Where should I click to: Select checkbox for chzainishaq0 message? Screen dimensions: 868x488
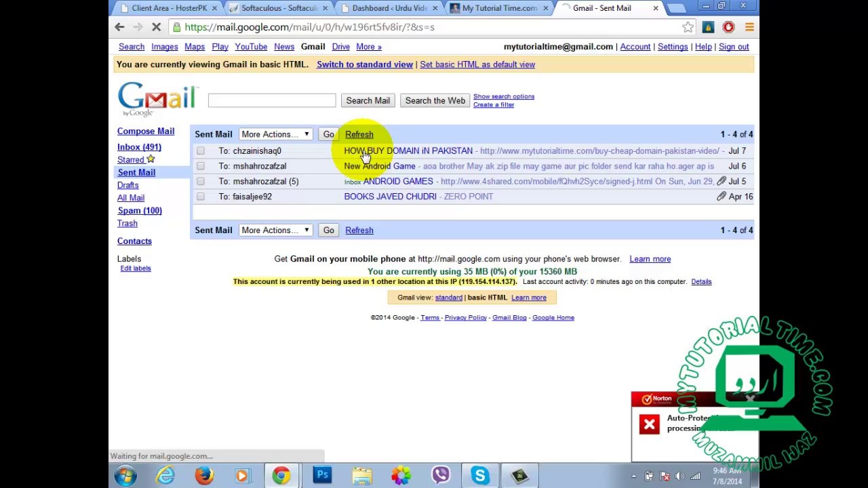point(201,150)
